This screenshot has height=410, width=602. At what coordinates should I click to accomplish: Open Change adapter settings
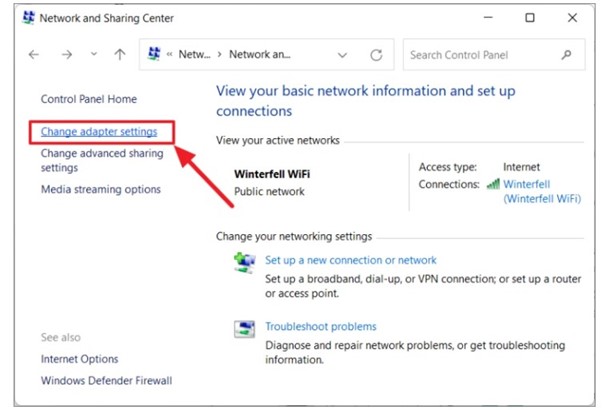pyautogui.click(x=99, y=131)
